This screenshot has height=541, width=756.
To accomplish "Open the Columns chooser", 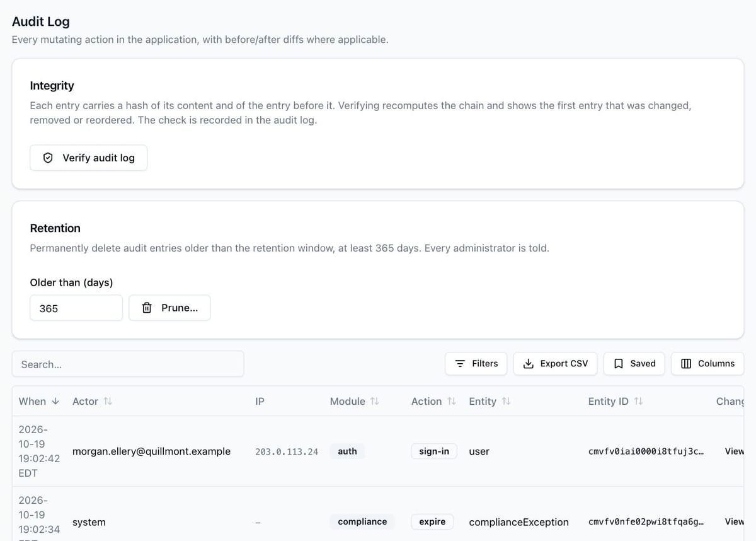I will (x=707, y=363).
